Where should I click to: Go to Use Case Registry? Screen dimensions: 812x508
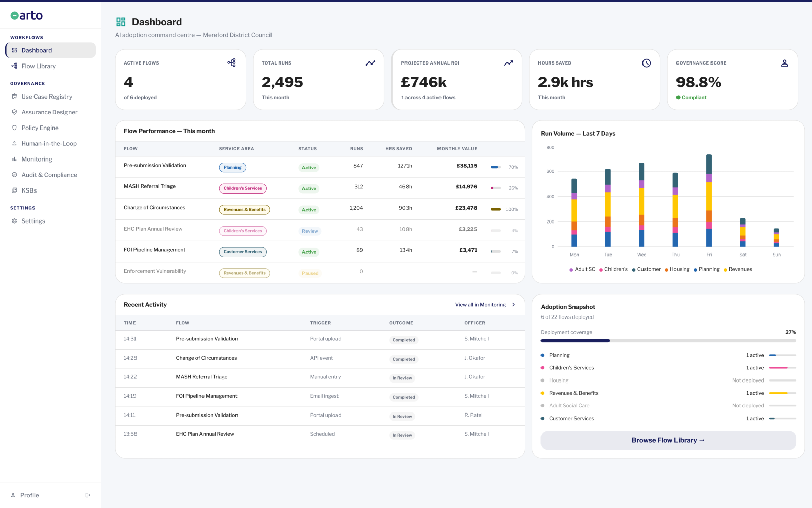coord(51,97)
